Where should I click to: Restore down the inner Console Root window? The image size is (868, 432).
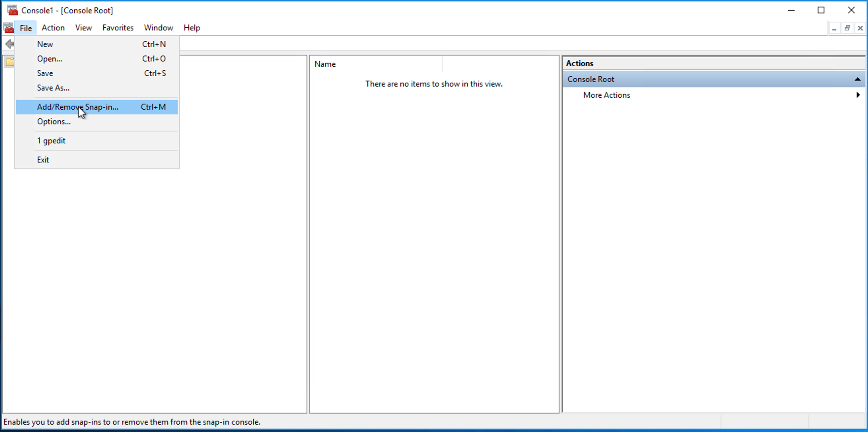click(847, 28)
